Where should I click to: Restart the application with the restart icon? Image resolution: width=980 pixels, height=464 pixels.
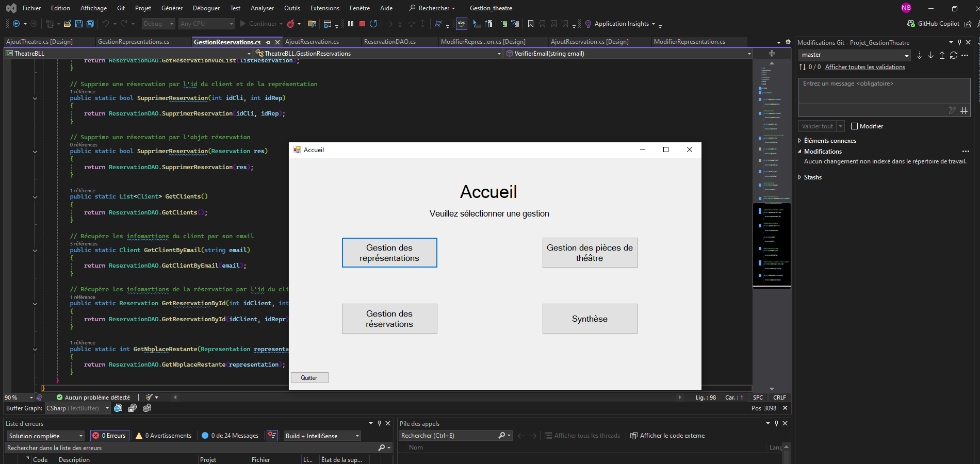pyautogui.click(x=374, y=24)
